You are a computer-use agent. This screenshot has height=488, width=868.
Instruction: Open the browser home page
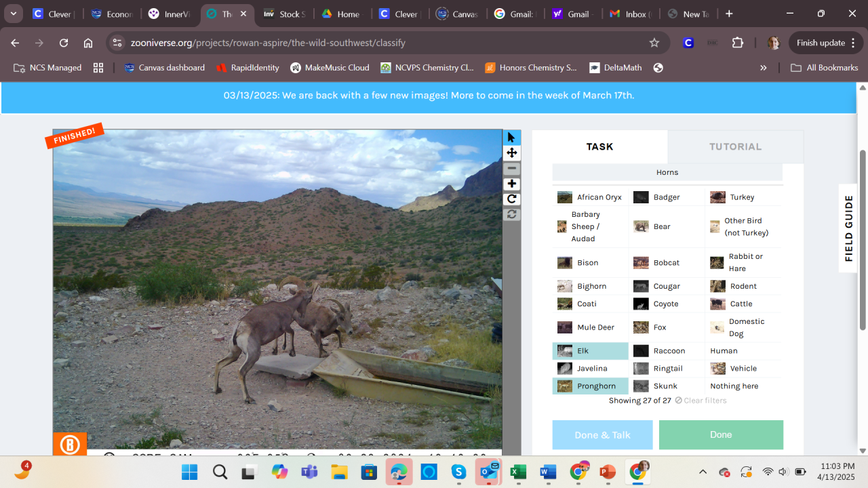pos(88,43)
